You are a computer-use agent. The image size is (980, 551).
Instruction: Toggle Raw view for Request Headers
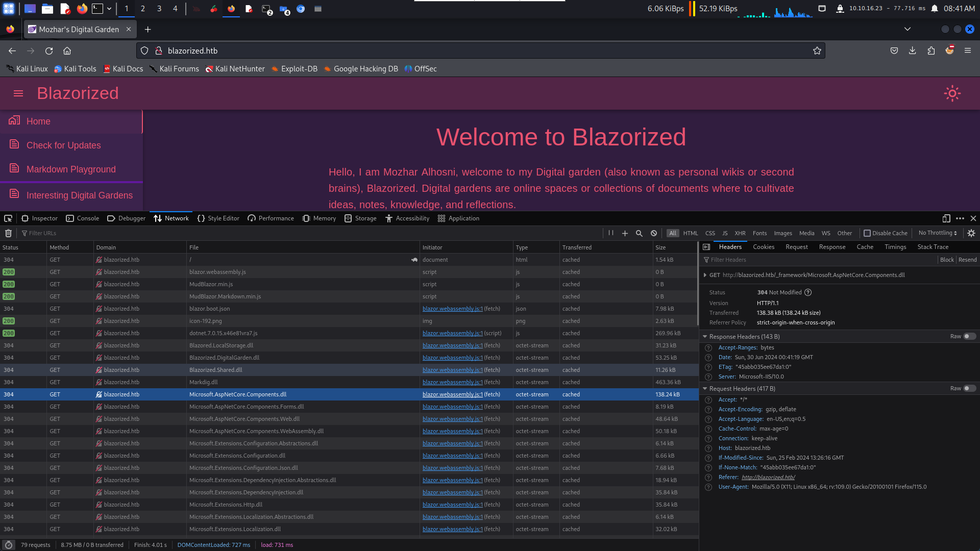tap(969, 388)
